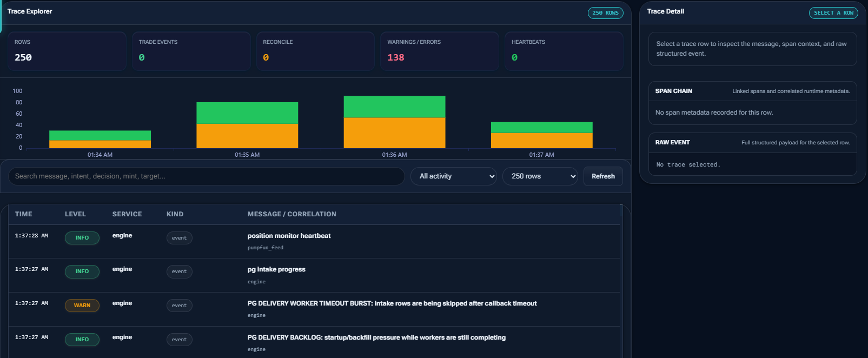The height and width of the screenshot is (358, 868).
Task: Open the 250 rows dropdown
Action: [x=540, y=176]
